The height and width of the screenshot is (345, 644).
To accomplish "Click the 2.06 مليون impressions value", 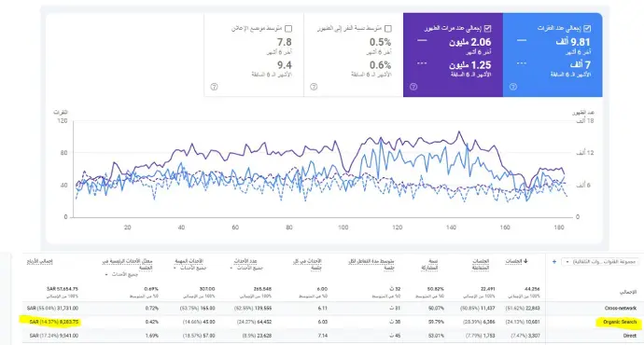I will click(470, 42).
